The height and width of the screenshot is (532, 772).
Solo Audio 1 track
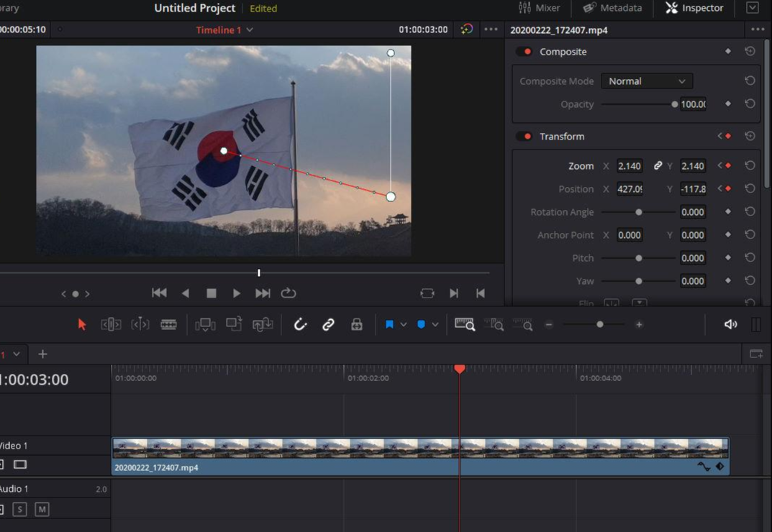(19, 510)
